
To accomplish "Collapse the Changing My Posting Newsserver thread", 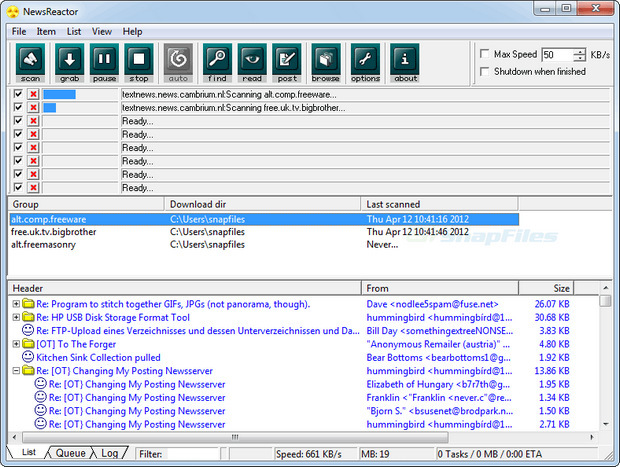I will (x=16, y=371).
